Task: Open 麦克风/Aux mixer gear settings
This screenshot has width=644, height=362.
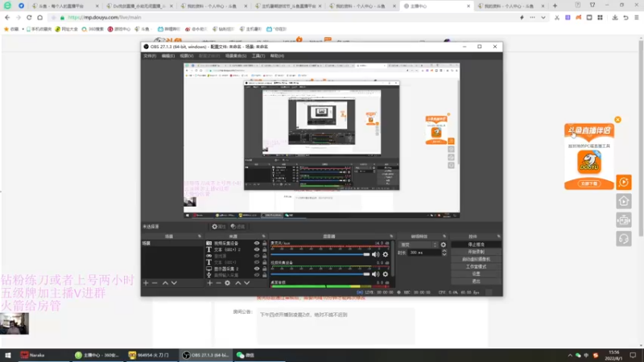Action: coord(386,254)
